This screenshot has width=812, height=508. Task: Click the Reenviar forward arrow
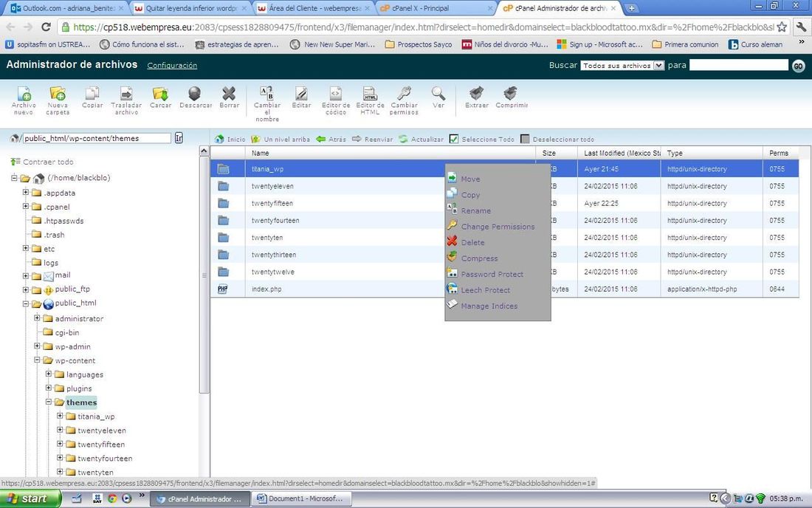coord(372,140)
